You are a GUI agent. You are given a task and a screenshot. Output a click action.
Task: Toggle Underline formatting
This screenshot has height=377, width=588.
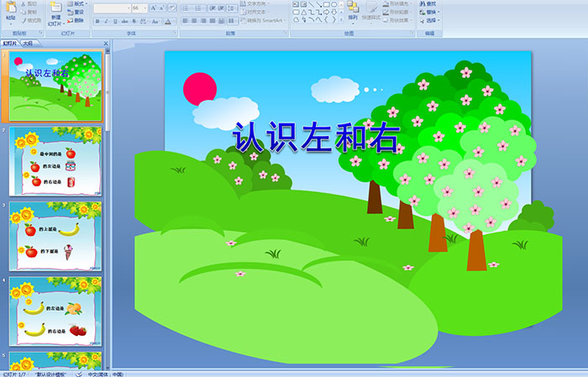click(115, 21)
